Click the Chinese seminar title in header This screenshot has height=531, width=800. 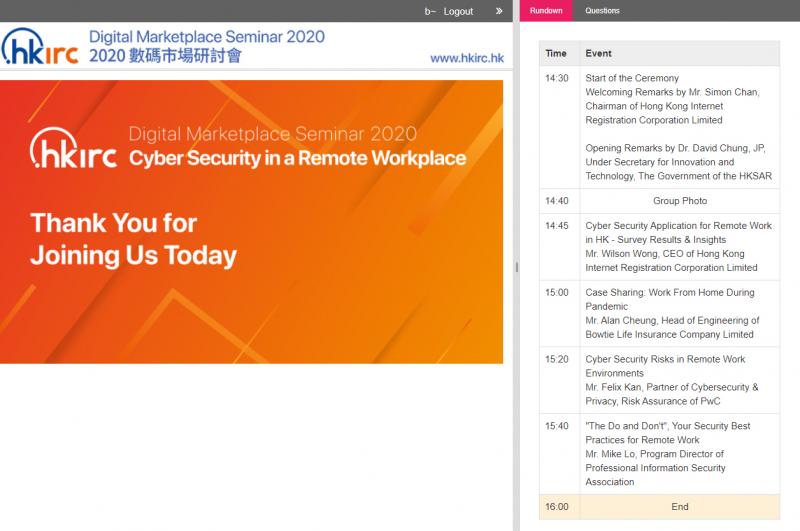165,56
